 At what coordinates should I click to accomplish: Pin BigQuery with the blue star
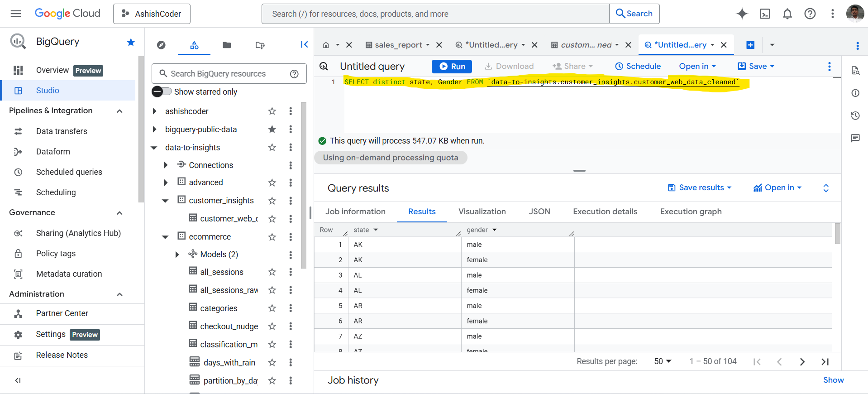tap(131, 42)
